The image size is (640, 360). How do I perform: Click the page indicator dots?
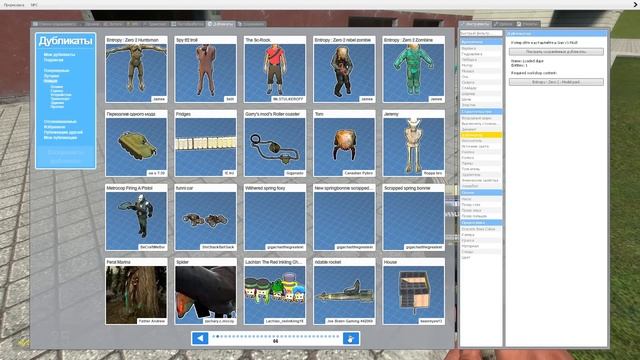[x=276, y=336]
